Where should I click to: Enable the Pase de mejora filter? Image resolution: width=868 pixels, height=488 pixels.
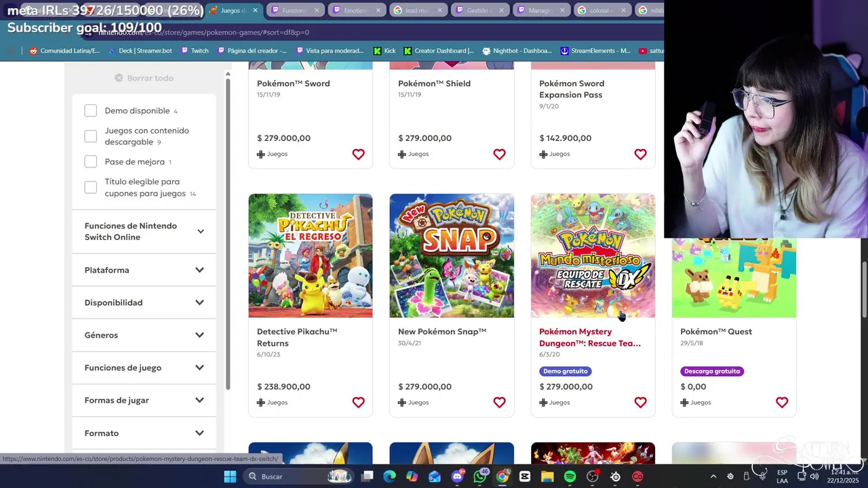pyautogui.click(x=91, y=162)
